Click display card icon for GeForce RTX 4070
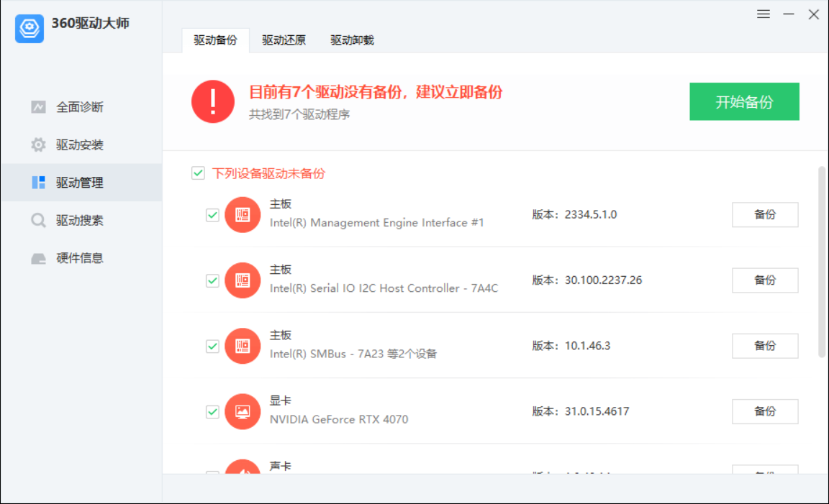This screenshot has height=504, width=829. click(x=243, y=411)
